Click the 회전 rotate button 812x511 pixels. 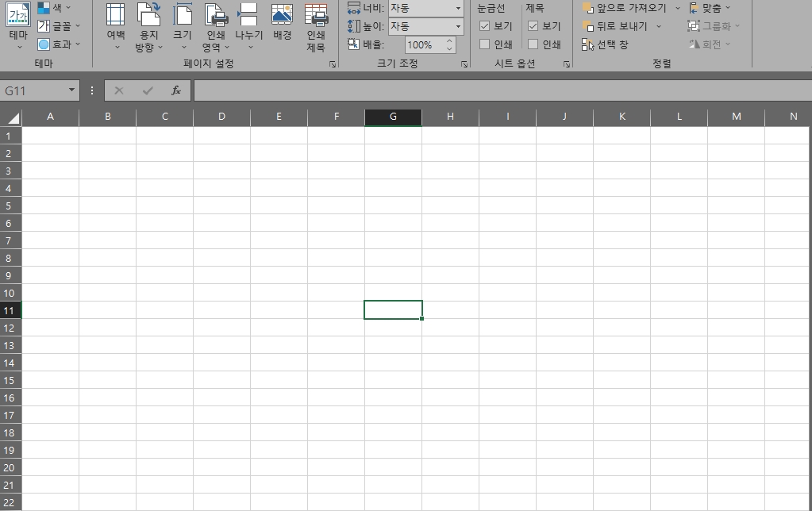click(x=709, y=44)
